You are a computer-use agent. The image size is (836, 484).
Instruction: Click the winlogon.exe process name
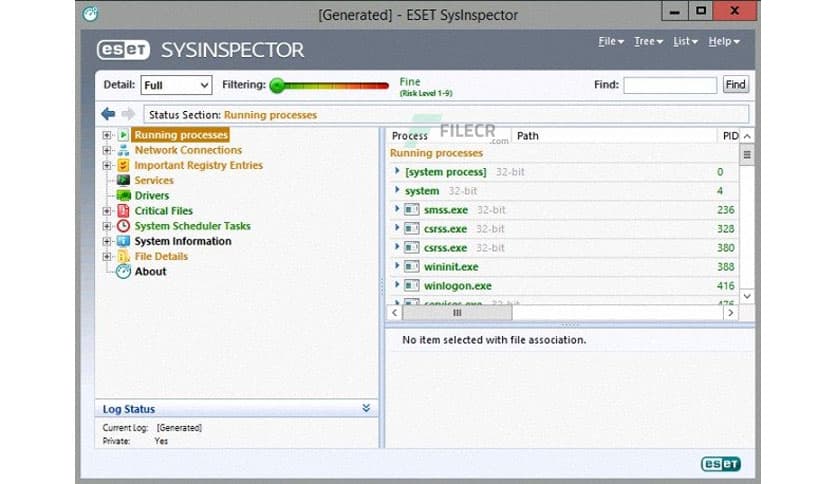click(x=457, y=286)
